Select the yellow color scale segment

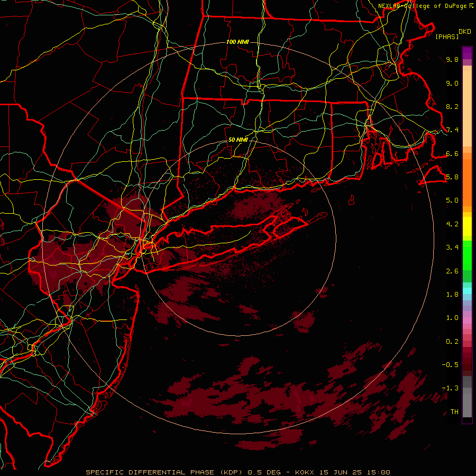coord(467,226)
